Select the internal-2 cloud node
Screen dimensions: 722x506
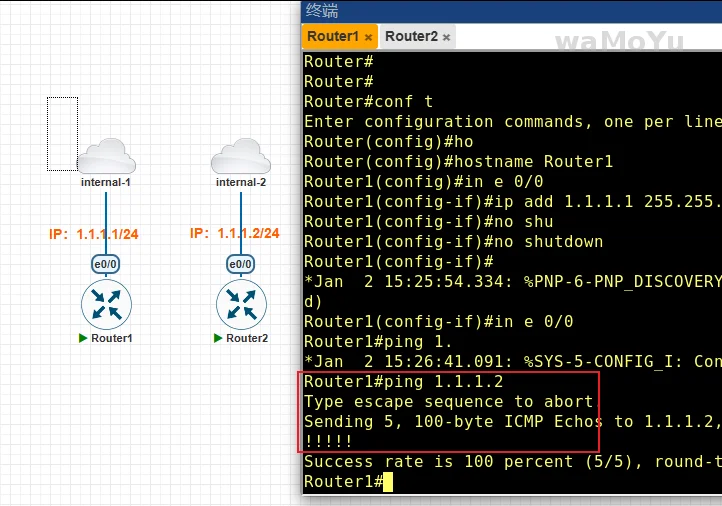tap(241, 157)
